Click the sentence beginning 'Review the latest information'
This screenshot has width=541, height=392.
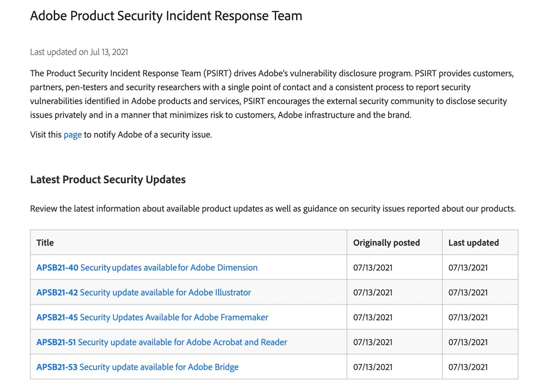tap(273, 209)
